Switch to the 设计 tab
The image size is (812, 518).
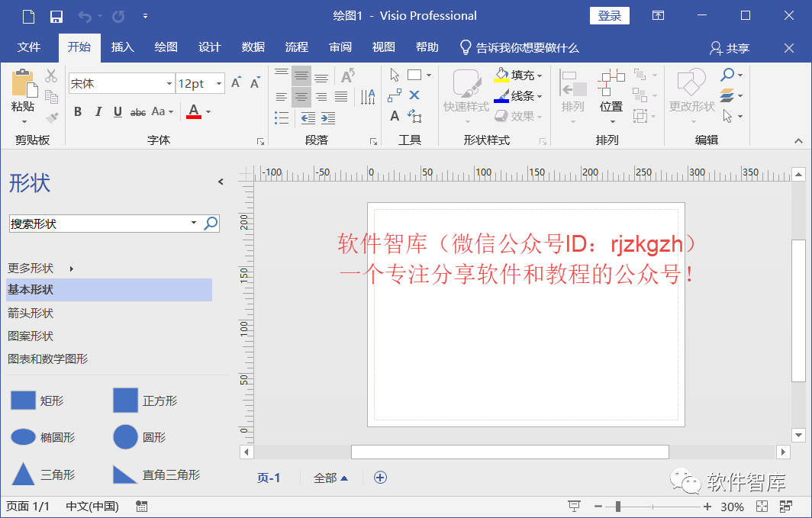pos(210,47)
